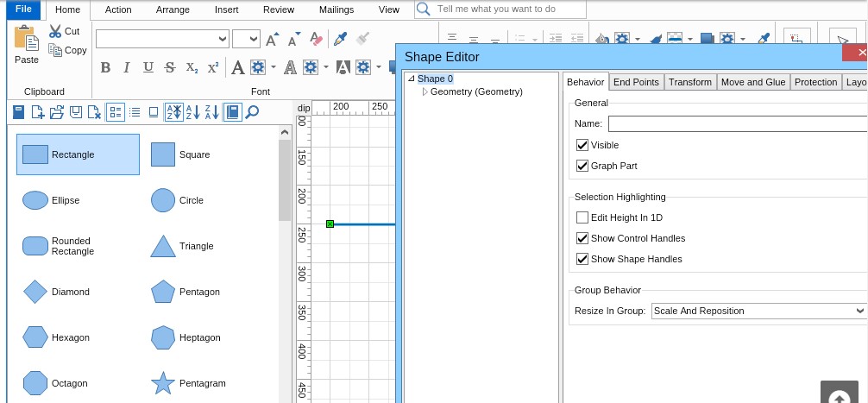
Task: Switch to the Transform tab
Action: [x=689, y=82]
